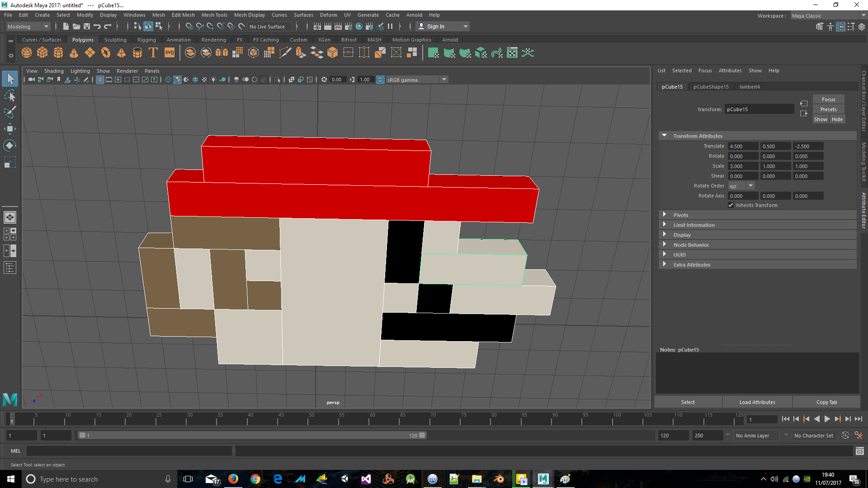Select the lambert4 tab

tap(750, 87)
